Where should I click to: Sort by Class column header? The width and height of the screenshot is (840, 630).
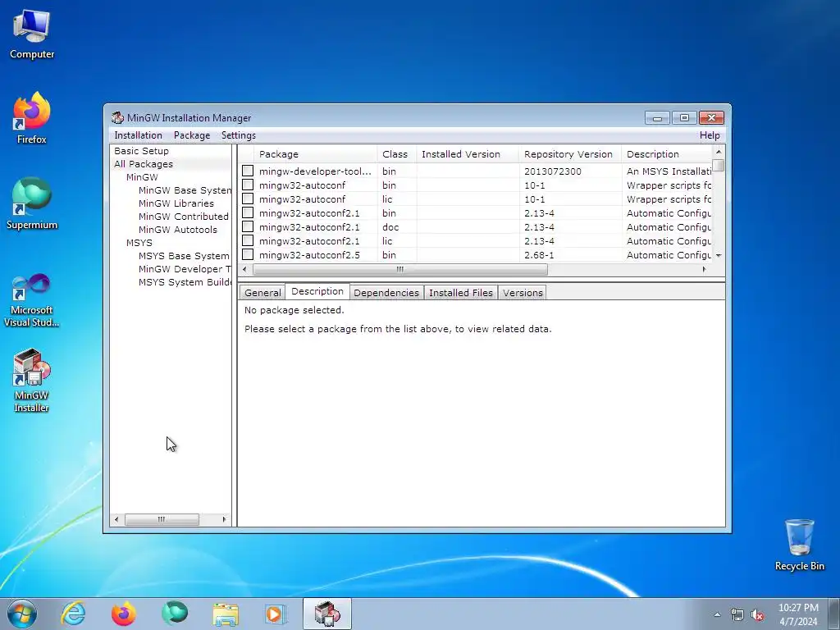396,154
